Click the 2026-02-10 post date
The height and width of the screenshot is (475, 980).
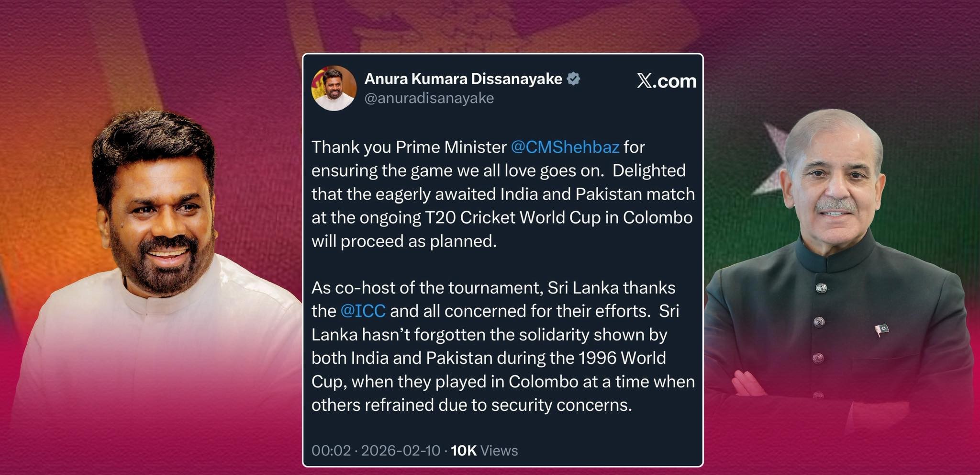click(x=401, y=451)
